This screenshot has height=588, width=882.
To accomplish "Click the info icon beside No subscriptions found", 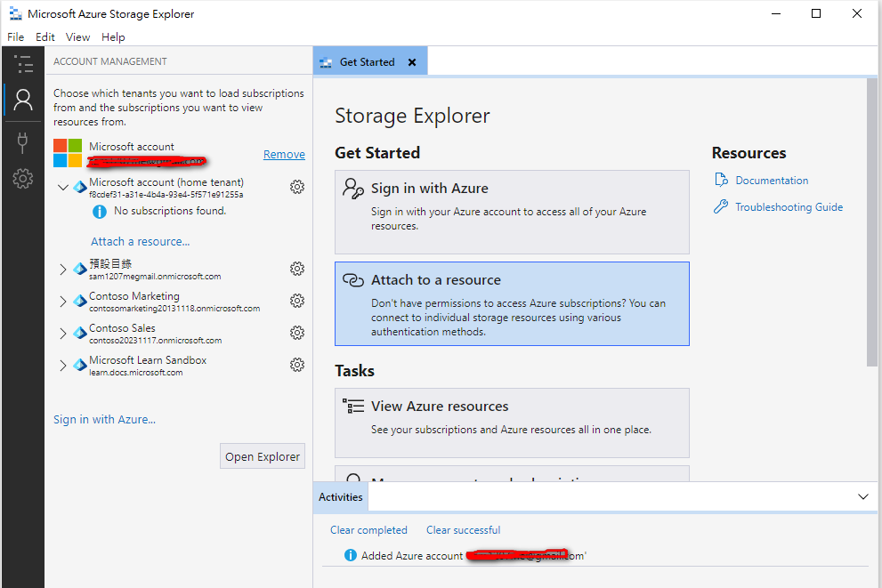I will (100, 212).
